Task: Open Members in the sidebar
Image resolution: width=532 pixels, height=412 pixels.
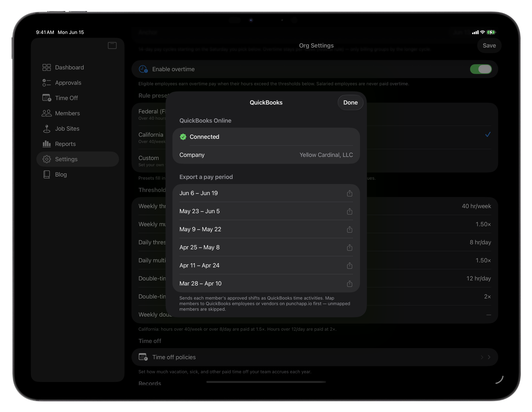Action: point(78,113)
